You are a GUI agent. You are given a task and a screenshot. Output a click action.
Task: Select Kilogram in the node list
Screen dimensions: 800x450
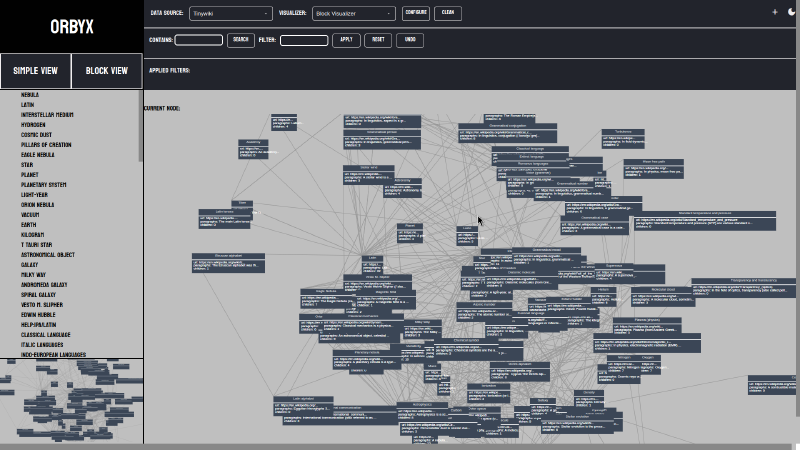(32, 235)
